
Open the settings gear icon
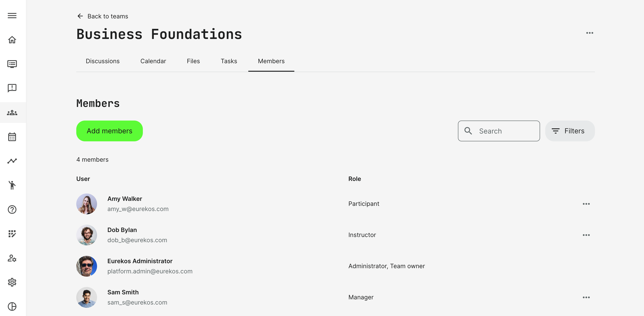coord(12,282)
